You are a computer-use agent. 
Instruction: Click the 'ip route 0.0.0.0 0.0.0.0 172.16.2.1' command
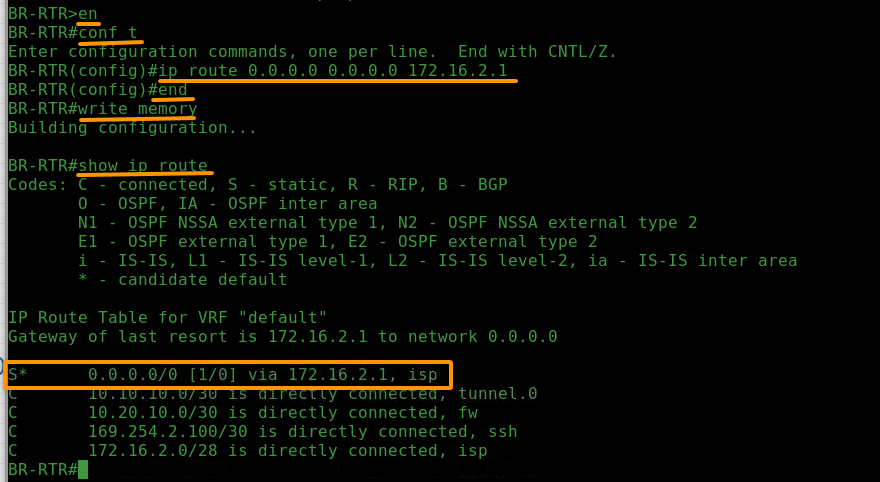(333, 71)
